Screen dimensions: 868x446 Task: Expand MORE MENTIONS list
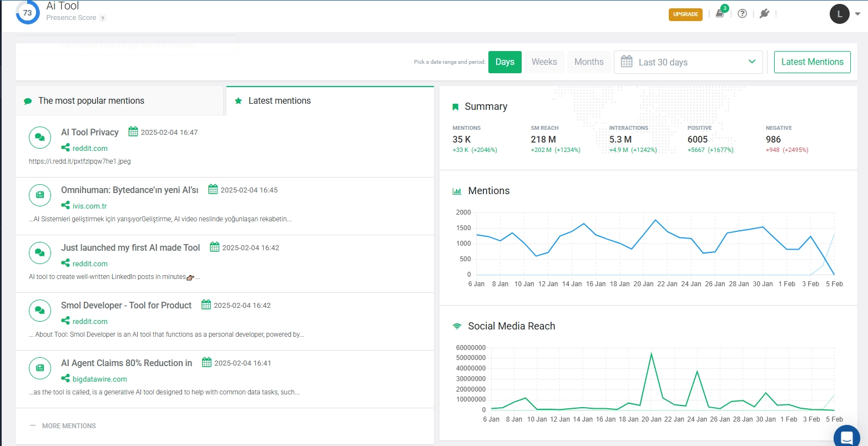pos(68,426)
